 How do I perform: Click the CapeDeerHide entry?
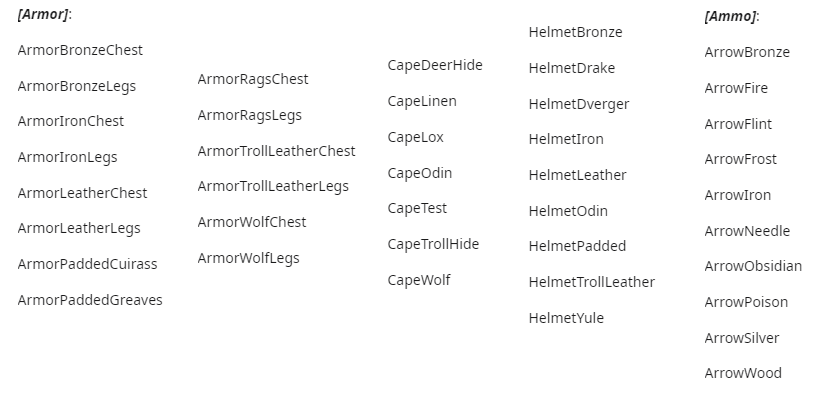[435, 65]
